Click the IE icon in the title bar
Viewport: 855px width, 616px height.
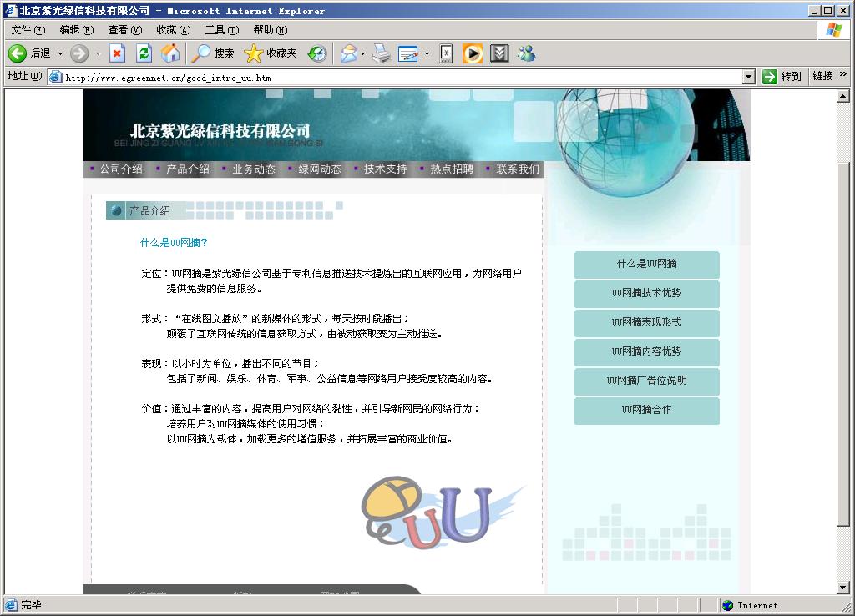pos(11,10)
